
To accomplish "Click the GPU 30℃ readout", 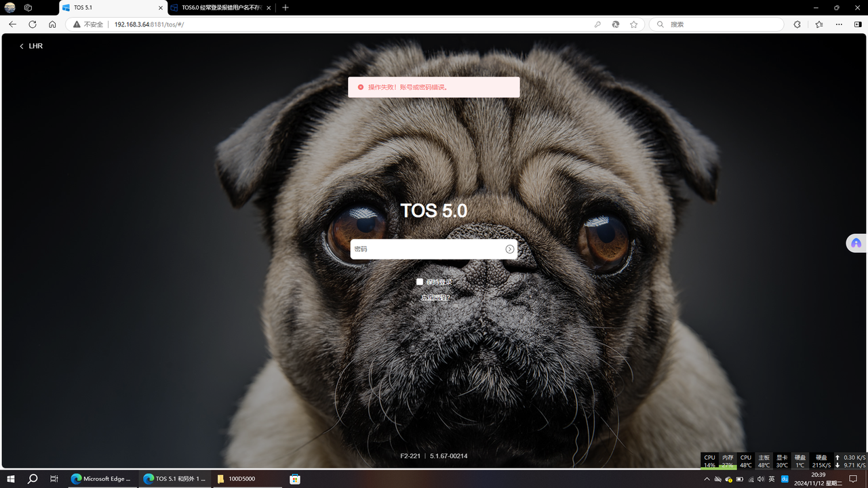I will click(x=782, y=461).
